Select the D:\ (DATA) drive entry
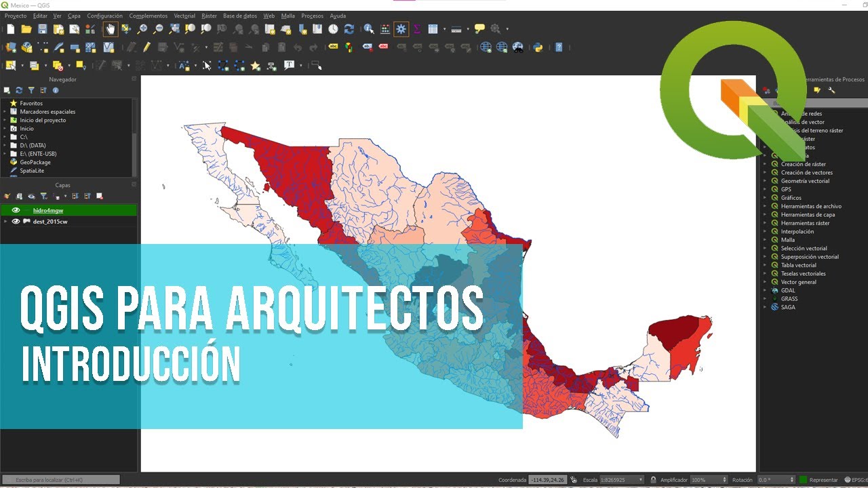The height and width of the screenshot is (488, 868). 33,145
